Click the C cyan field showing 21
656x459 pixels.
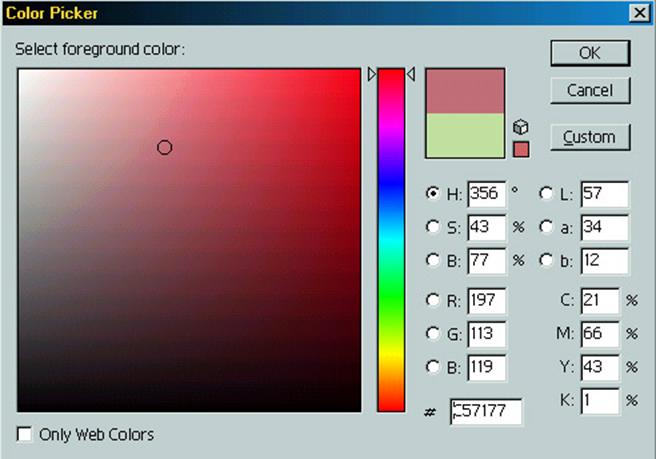click(600, 300)
